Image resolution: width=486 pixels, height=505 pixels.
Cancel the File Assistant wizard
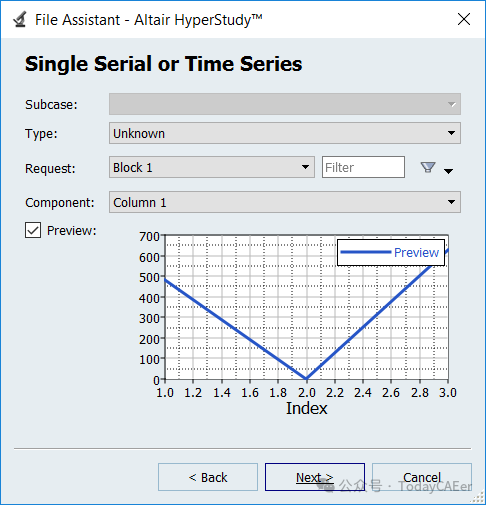coord(422,477)
